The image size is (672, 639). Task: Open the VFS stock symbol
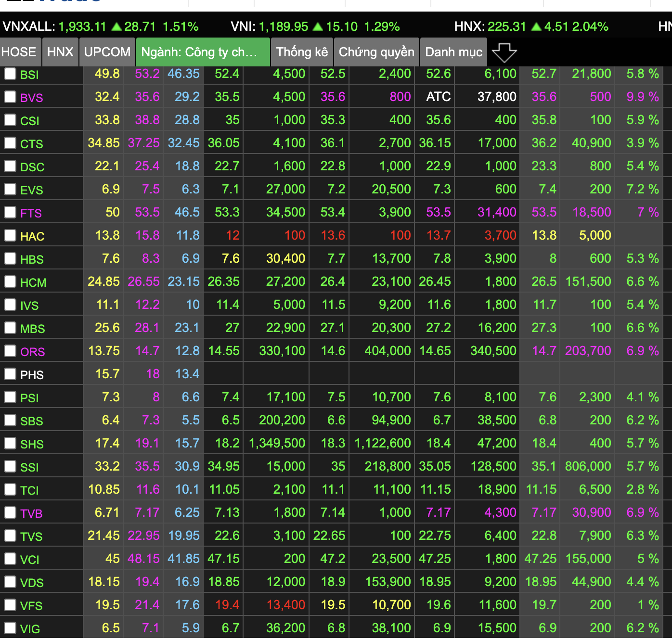[31, 606]
